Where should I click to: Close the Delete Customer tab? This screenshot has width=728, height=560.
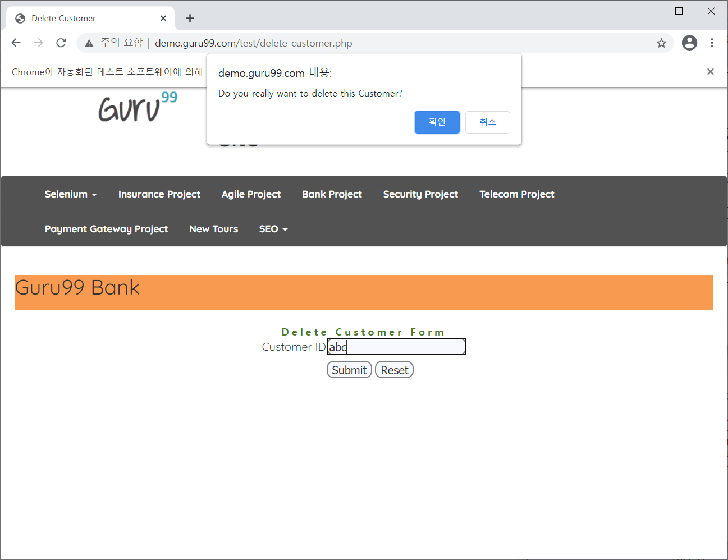(163, 19)
